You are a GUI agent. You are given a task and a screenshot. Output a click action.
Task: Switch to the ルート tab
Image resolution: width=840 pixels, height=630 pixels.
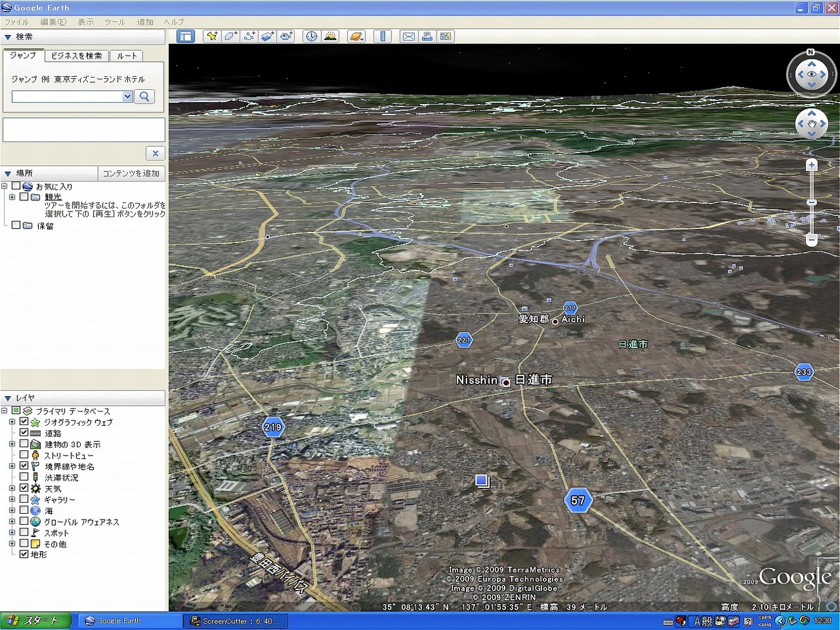(x=127, y=56)
